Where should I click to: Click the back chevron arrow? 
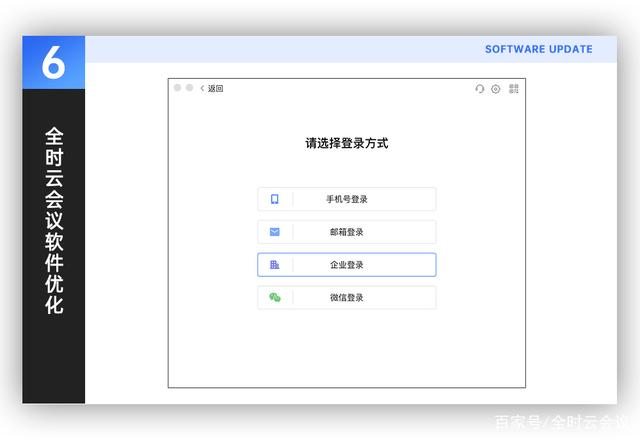click(x=202, y=88)
